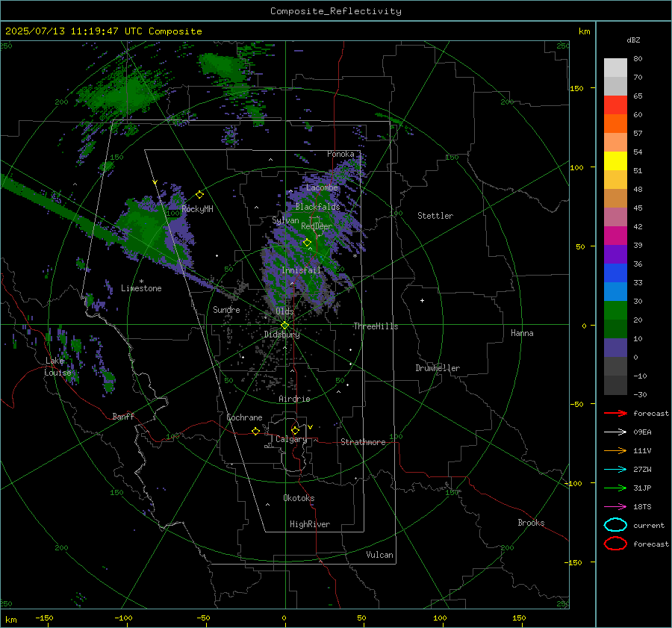Image resolution: width=672 pixels, height=628 pixels.
Task: Click the -100 km tick on bottom axis
Action: pyautogui.click(x=123, y=618)
